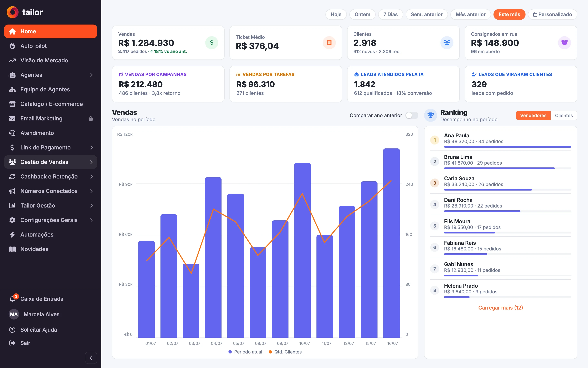
Task: Click the Email Marketing envelope icon
Action: click(12, 119)
